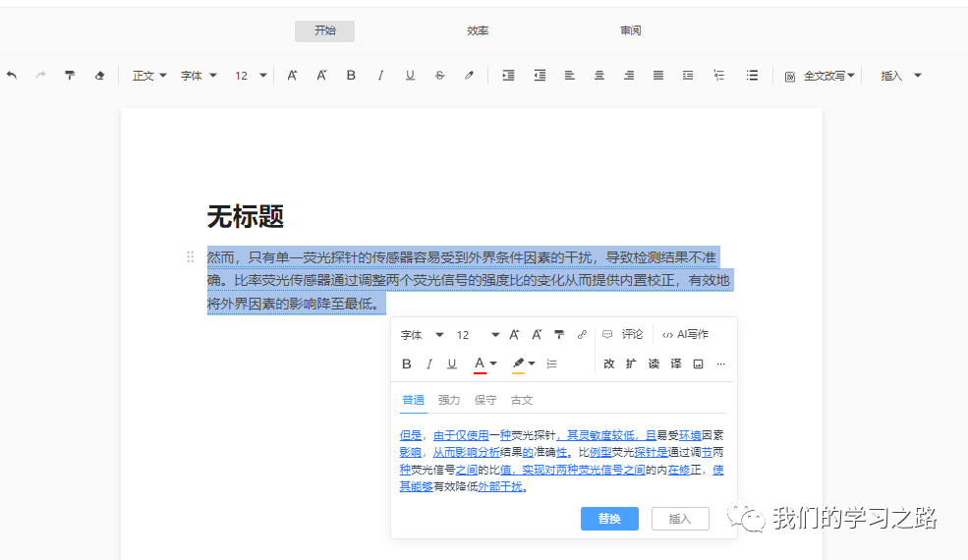Open 字体 dropdown in floating toolbar
Viewport: 968px width, 560px height.
(x=423, y=335)
